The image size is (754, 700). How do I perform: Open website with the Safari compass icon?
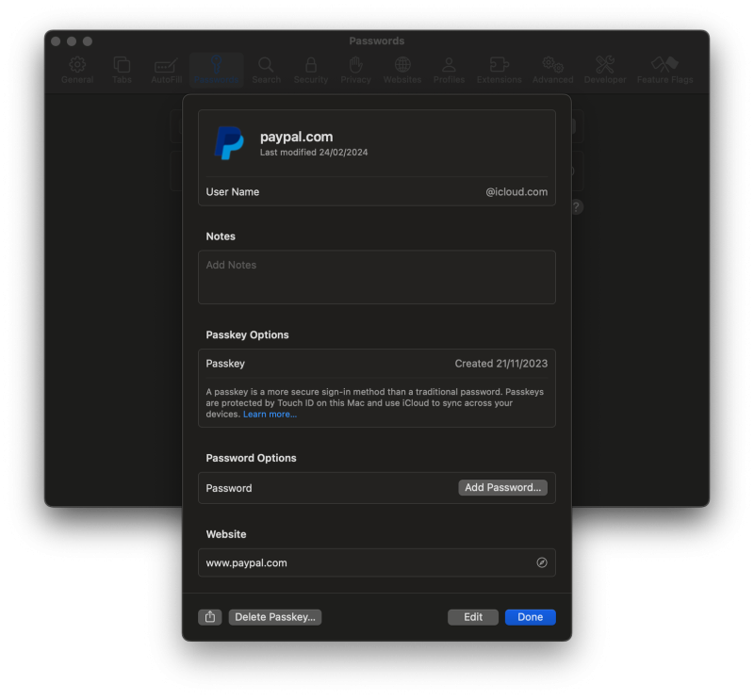[x=541, y=562]
